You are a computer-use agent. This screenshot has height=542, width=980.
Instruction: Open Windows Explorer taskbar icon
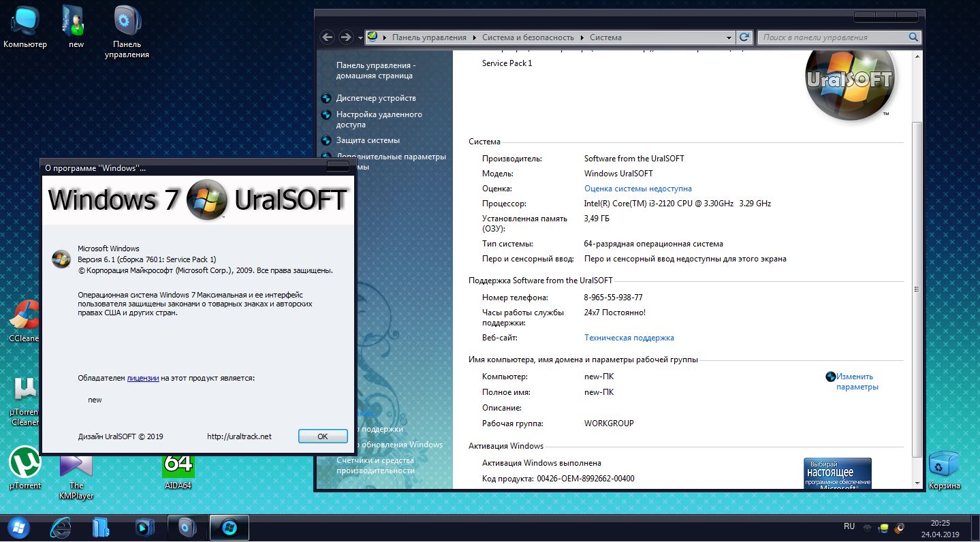(101, 528)
